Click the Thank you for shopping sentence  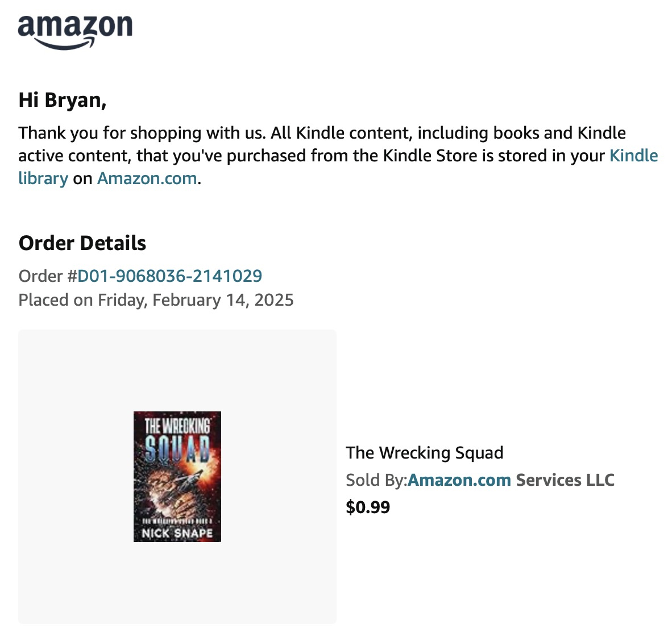[142, 133]
